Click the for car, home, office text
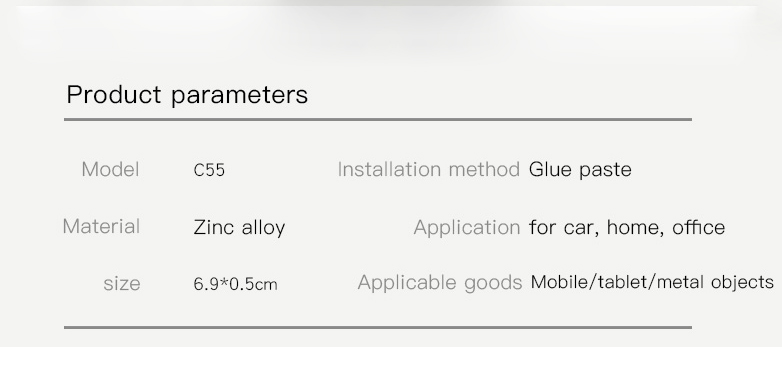Screen dimensions: 782x386 tap(627, 228)
